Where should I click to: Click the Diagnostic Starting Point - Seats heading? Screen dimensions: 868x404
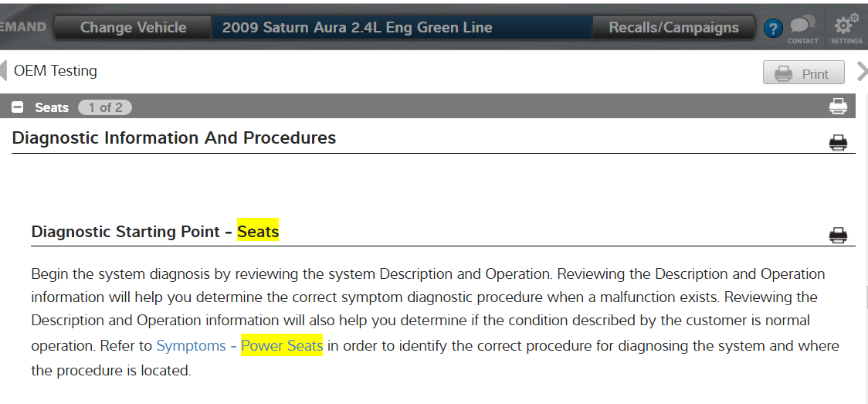point(154,232)
